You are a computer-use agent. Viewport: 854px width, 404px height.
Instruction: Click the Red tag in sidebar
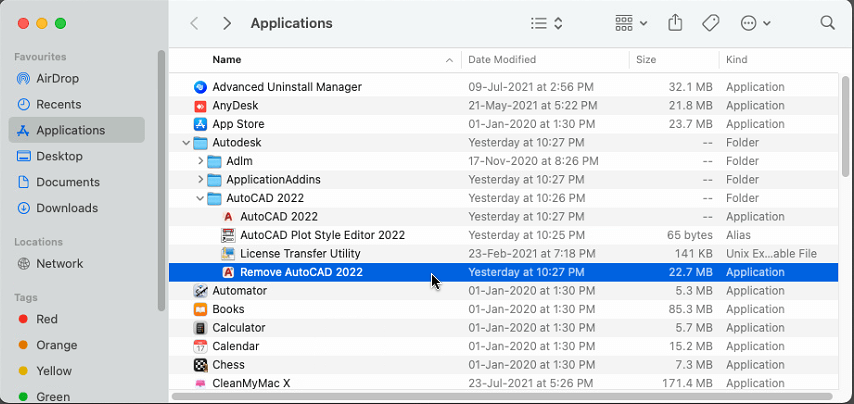[x=47, y=319]
